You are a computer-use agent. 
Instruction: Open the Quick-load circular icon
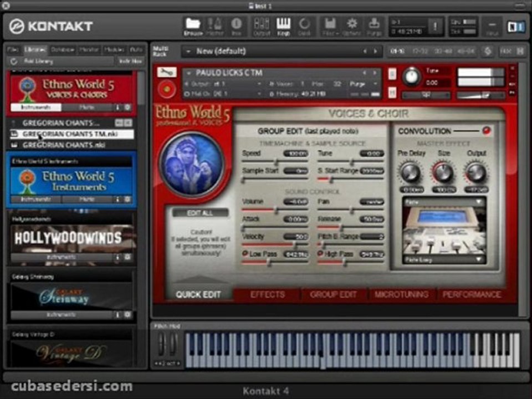[304, 27]
